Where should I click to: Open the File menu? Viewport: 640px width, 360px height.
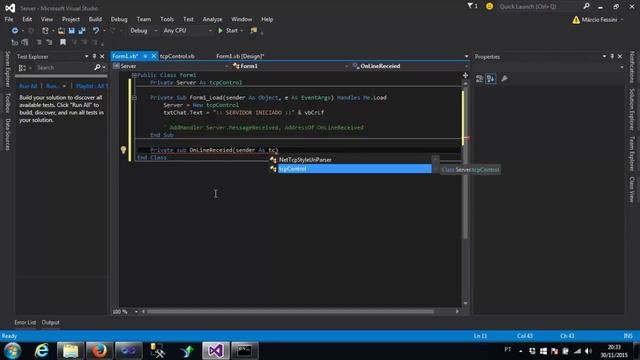pos(9,19)
